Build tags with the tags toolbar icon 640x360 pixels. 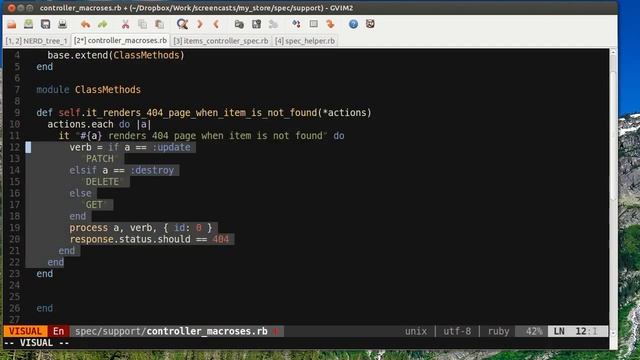click(313, 24)
